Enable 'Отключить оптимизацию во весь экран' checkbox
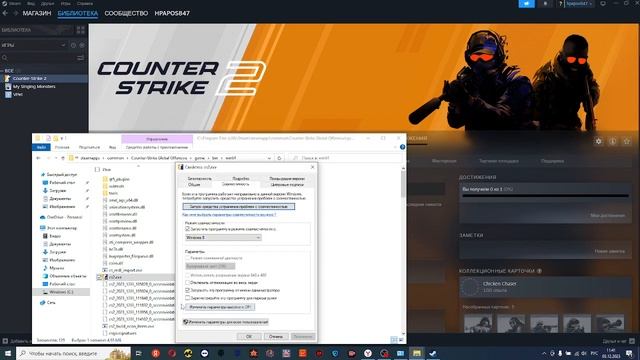 (188, 282)
